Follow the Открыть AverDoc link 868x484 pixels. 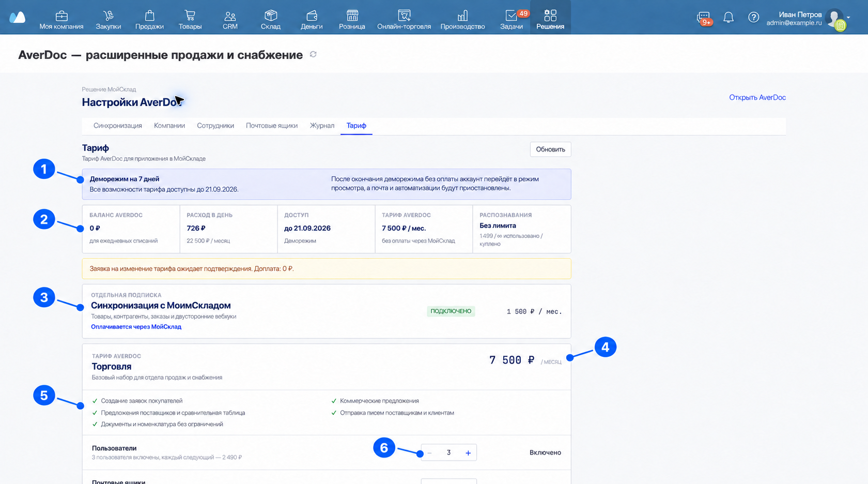[757, 97]
